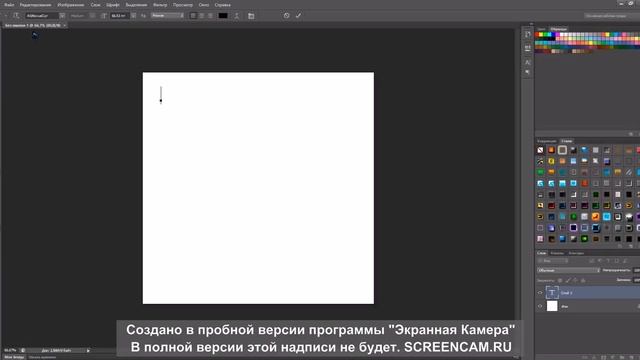Open the Изображение menu
640x360 pixels.
click(71, 5)
